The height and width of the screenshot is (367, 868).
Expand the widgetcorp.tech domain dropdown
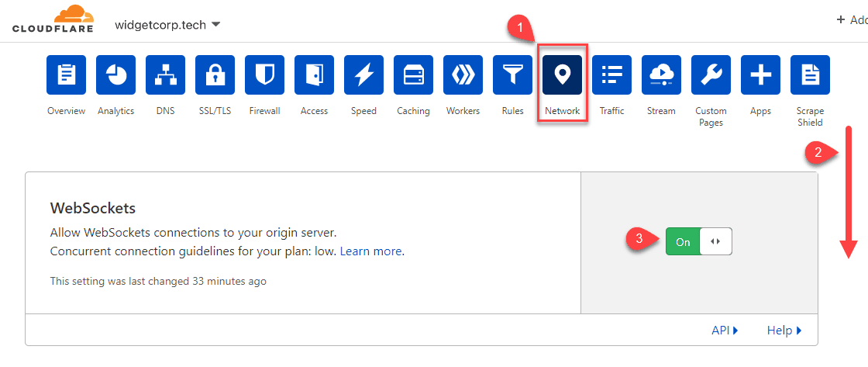pos(167,25)
